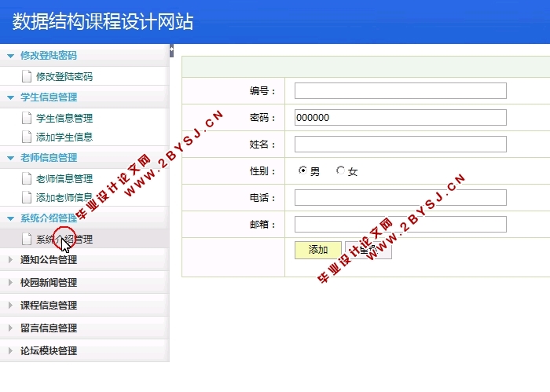
Task: Click the 学生信息管理 document icon
Action: (x=27, y=118)
